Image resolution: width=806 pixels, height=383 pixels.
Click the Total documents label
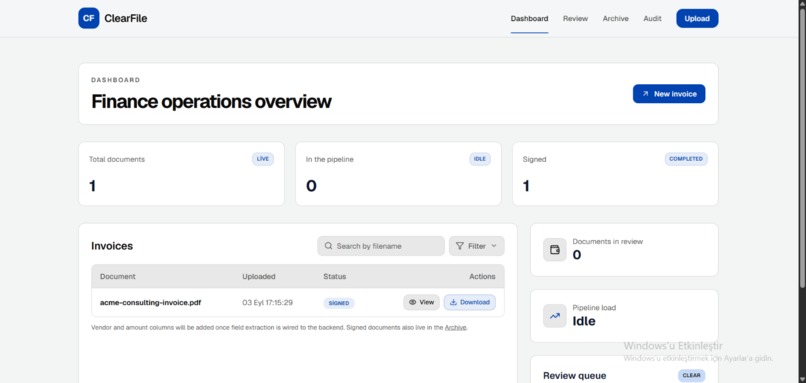pos(117,159)
